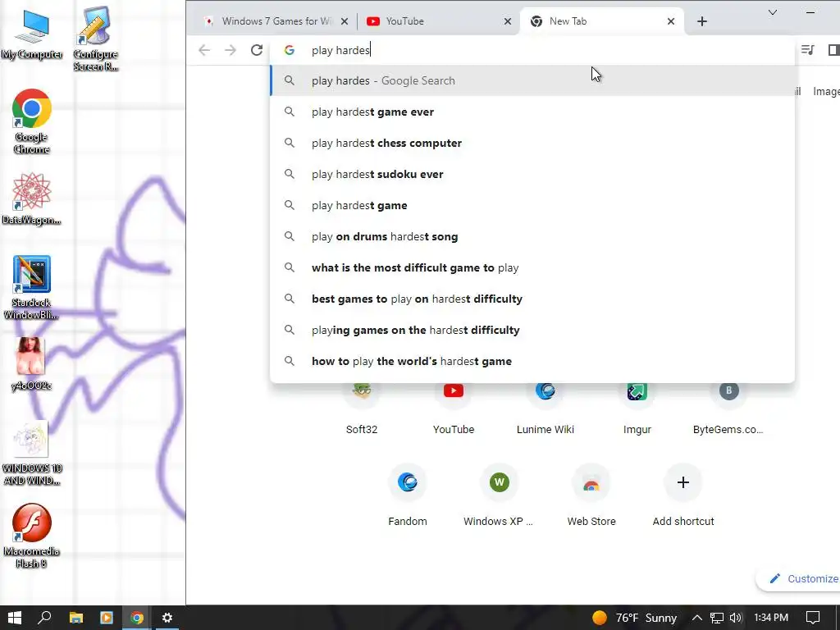Open the media control toolbar icon
840x630 pixels.
(807, 50)
